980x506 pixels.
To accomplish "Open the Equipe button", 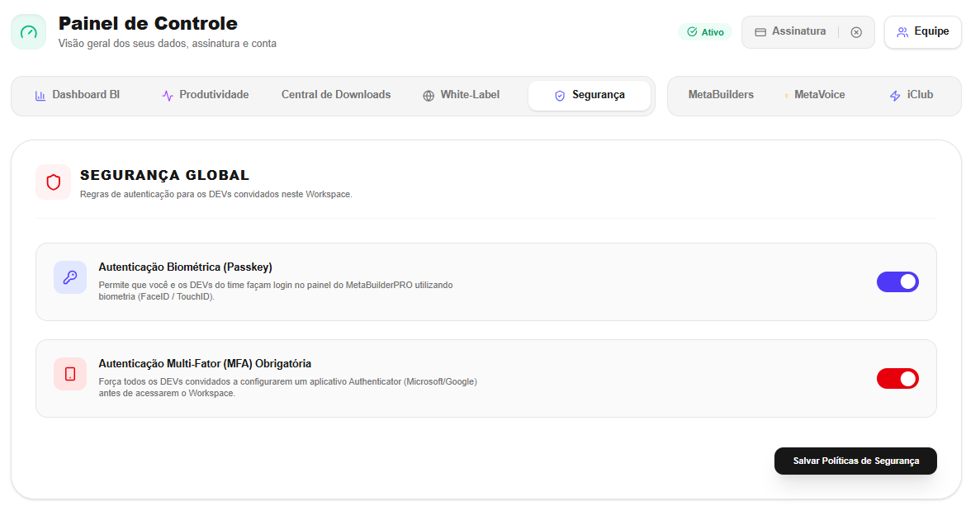I will 922,32.
